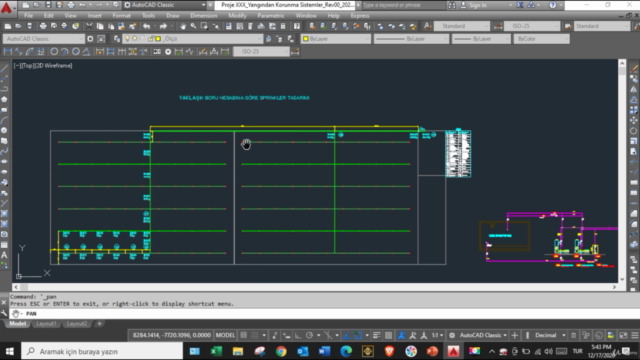Click the [Top] viewport view control
This screenshot has width=640, height=360.
point(27,65)
